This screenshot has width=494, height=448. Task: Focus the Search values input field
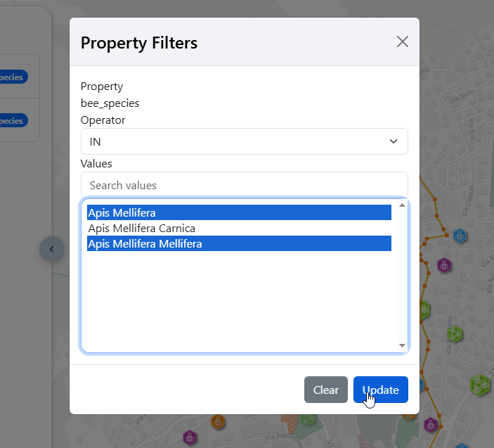(244, 186)
